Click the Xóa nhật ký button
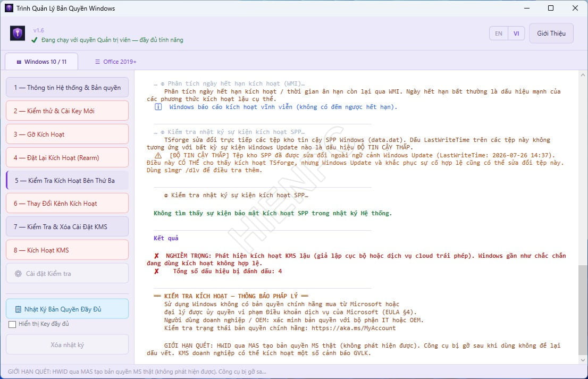The height and width of the screenshot is (379, 588). pyautogui.click(x=67, y=344)
